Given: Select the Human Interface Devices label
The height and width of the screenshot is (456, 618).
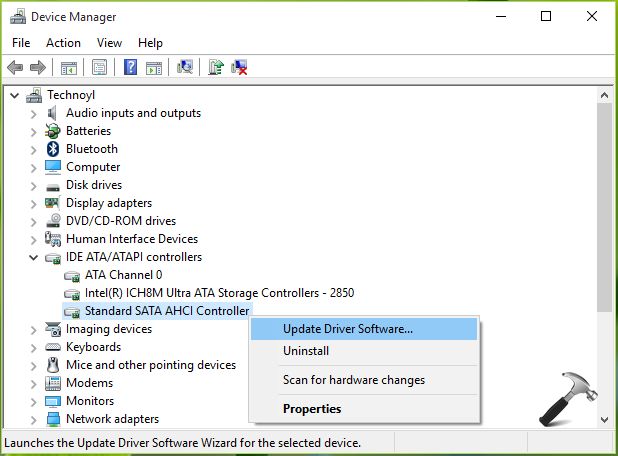Looking at the screenshot, I should (132, 239).
